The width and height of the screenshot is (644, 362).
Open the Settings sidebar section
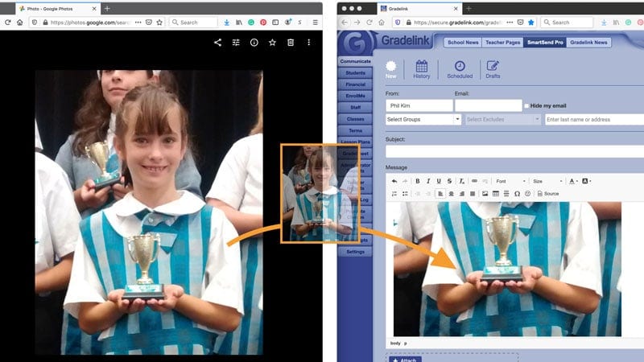pyautogui.click(x=355, y=252)
